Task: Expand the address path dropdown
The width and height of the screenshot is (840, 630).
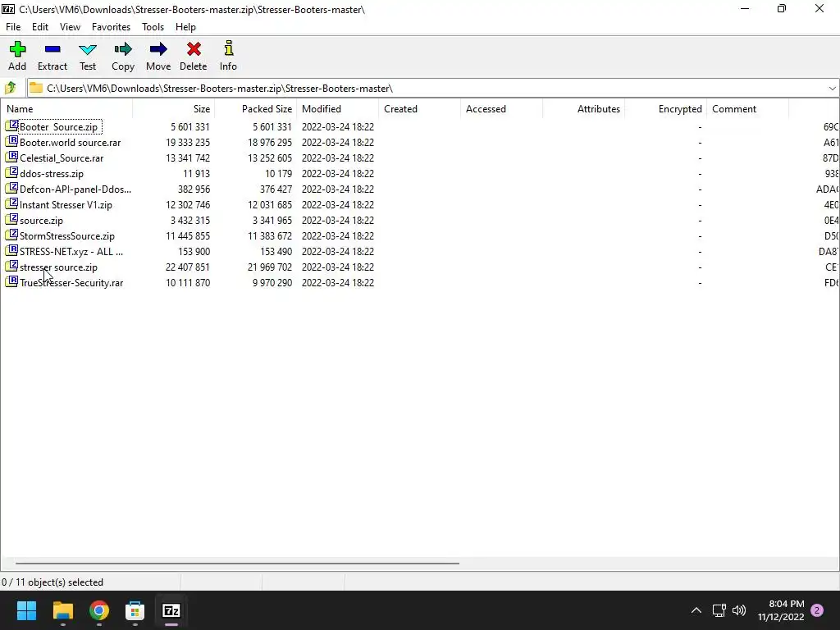Action: [832, 89]
